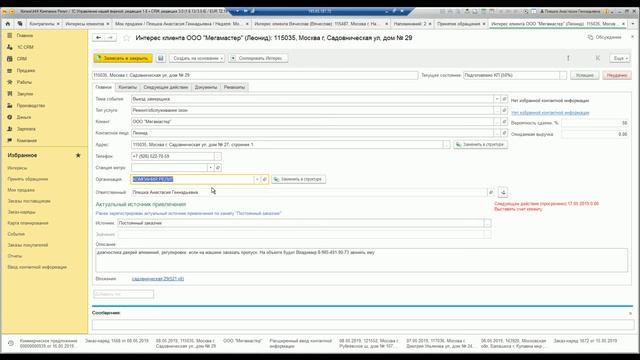
Task: Add this interest to favorites star
Action: pos(127,38)
